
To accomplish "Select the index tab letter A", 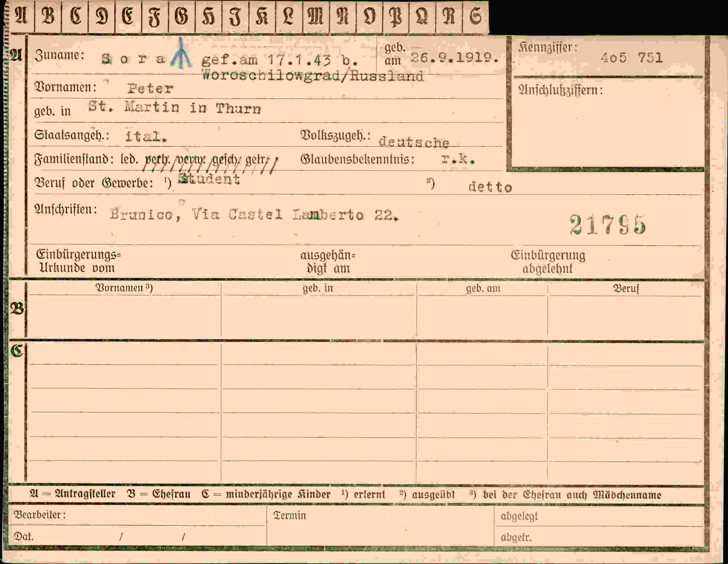I will [x=21, y=16].
